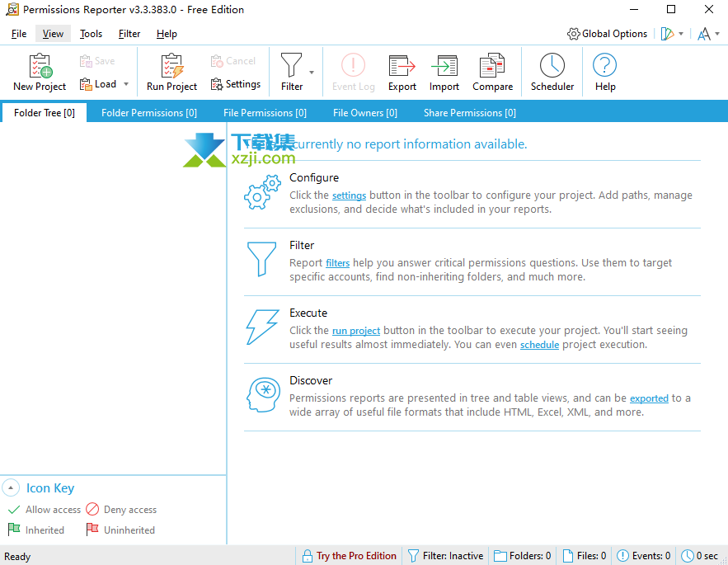Image resolution: width=728 pixels, height=565 pixels.
Task: Click the Inherited legend entry
Action: pyautogui.click(x=36, y=530)
